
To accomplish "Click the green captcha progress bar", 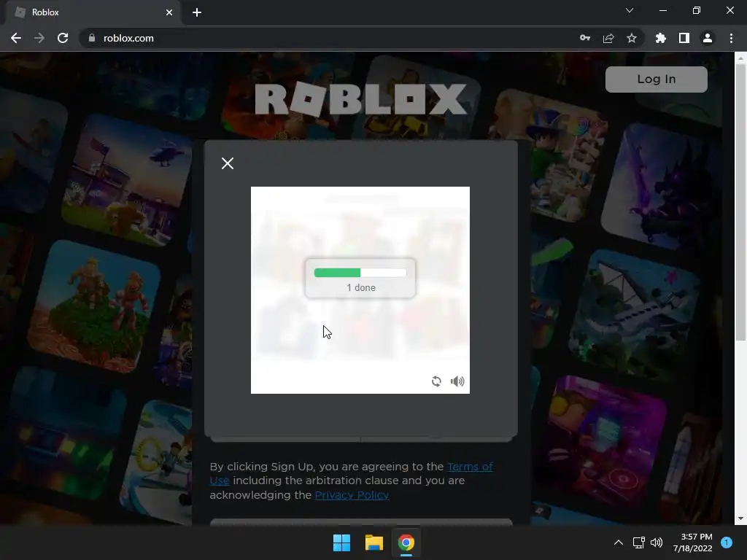I will coord(360,273).
